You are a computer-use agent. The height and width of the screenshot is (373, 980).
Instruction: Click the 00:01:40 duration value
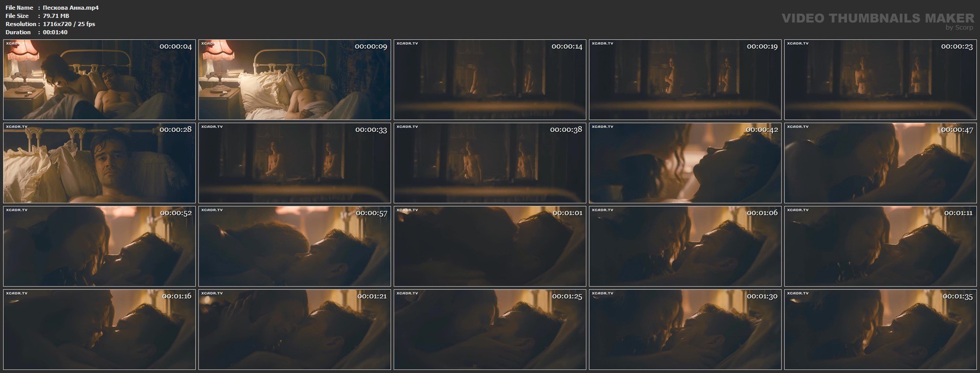point(55,32)
